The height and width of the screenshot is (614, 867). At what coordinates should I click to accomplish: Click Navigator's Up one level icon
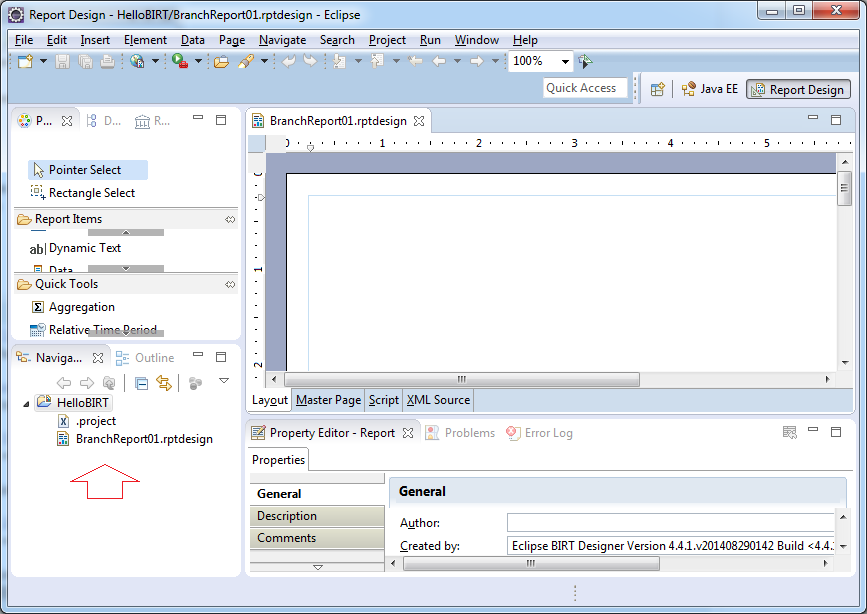109,382
